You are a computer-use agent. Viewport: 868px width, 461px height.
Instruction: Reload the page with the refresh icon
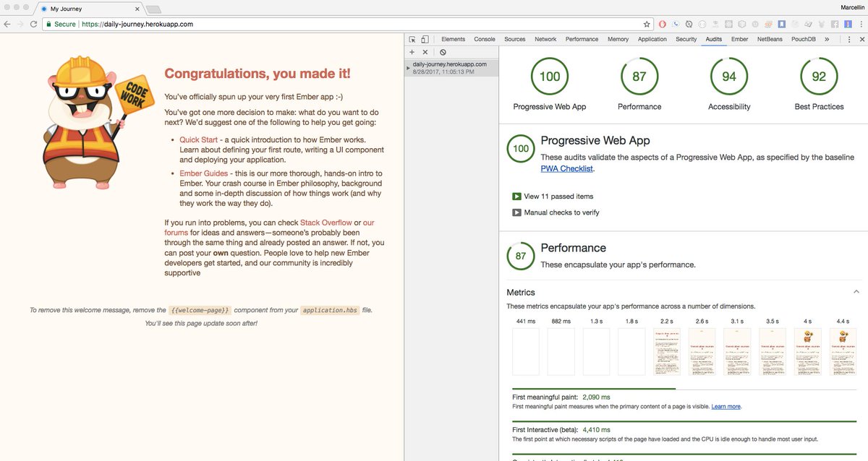33,24
